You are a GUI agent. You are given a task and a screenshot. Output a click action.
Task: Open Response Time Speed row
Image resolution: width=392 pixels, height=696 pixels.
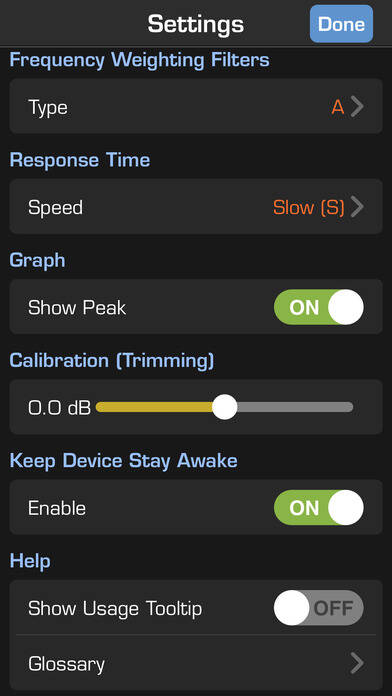[x=196, y=206]
